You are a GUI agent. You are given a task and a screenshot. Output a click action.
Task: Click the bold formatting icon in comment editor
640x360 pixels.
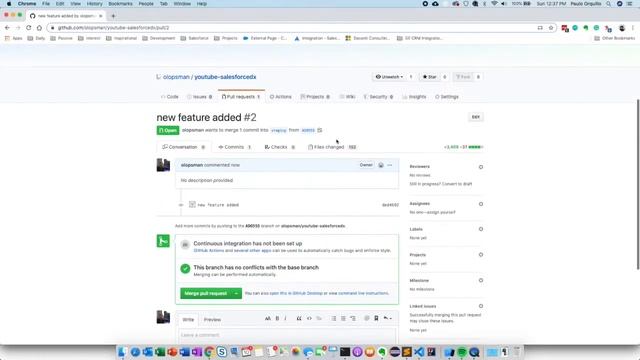click(x=277, y=318)
